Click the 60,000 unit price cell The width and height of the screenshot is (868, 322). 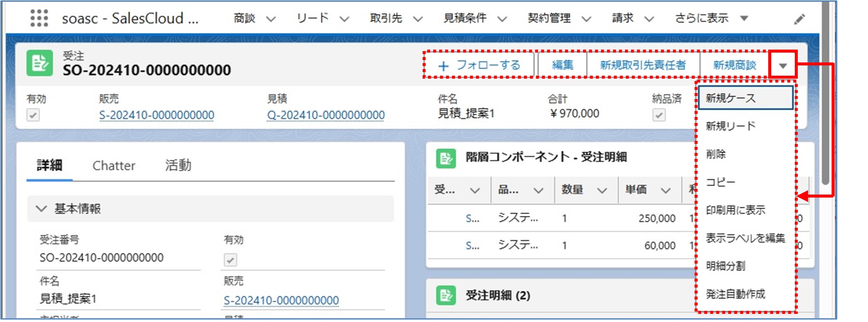pos(660,246)
